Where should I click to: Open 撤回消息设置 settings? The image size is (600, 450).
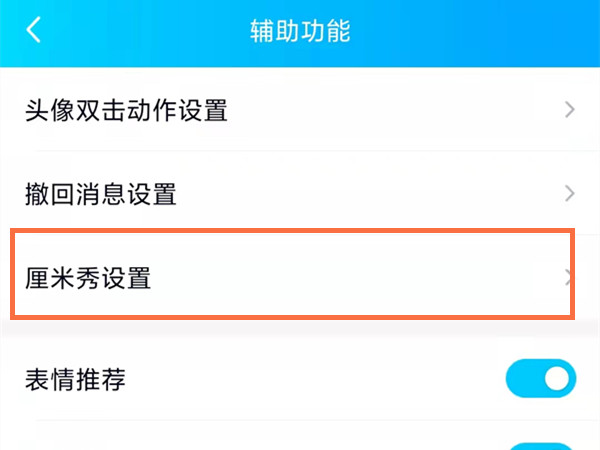click(x=101, y=194)
